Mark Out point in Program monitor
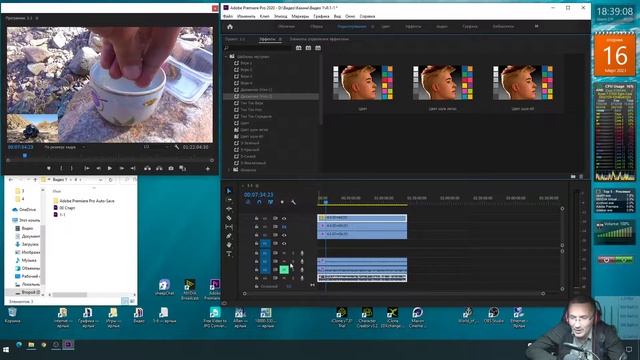The height and width of the screenshot is (360, 640). 72,168
